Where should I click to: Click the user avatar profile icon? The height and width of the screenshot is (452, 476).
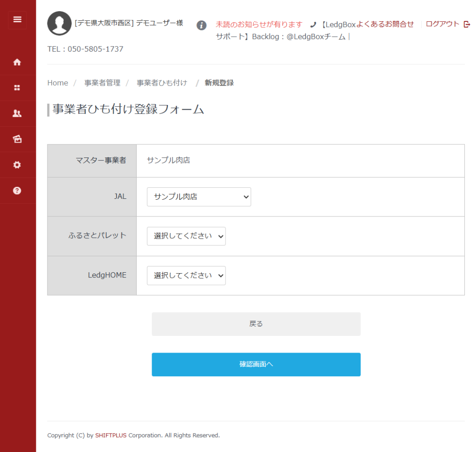pyautogui.click(x=59, y=23)
